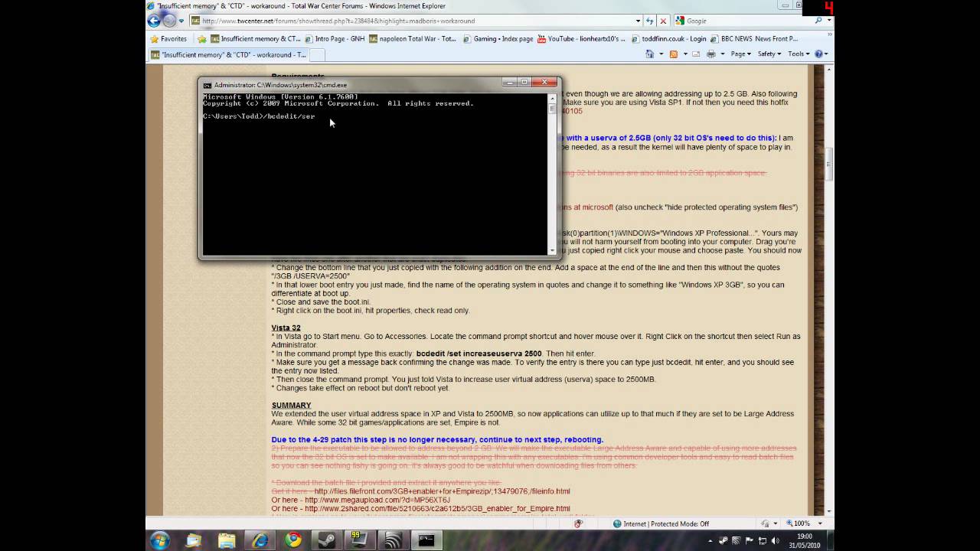Click the filefront 3GB enabler link
The width and height of the screenshot is (980, 551).
[442, 491]
